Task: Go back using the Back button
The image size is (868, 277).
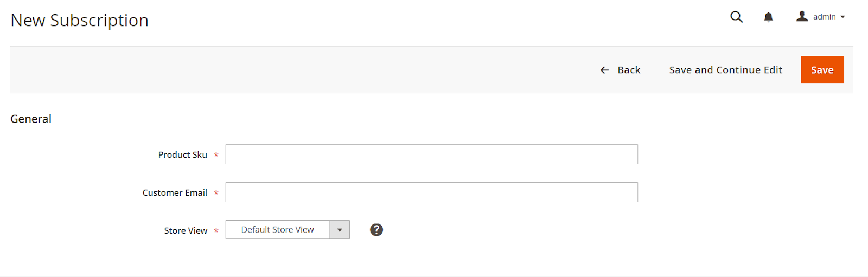Action: point(629,70)
